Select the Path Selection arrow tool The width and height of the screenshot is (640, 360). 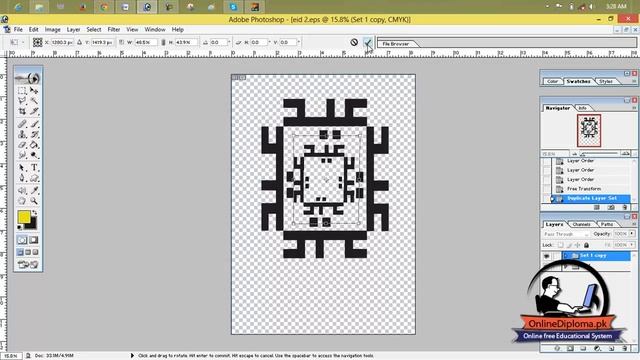22,168
